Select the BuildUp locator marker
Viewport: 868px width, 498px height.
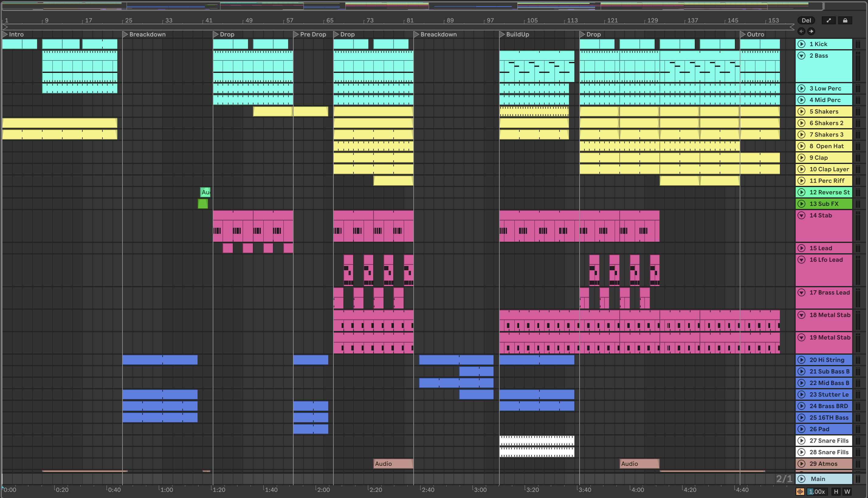(x=502, y=34)
